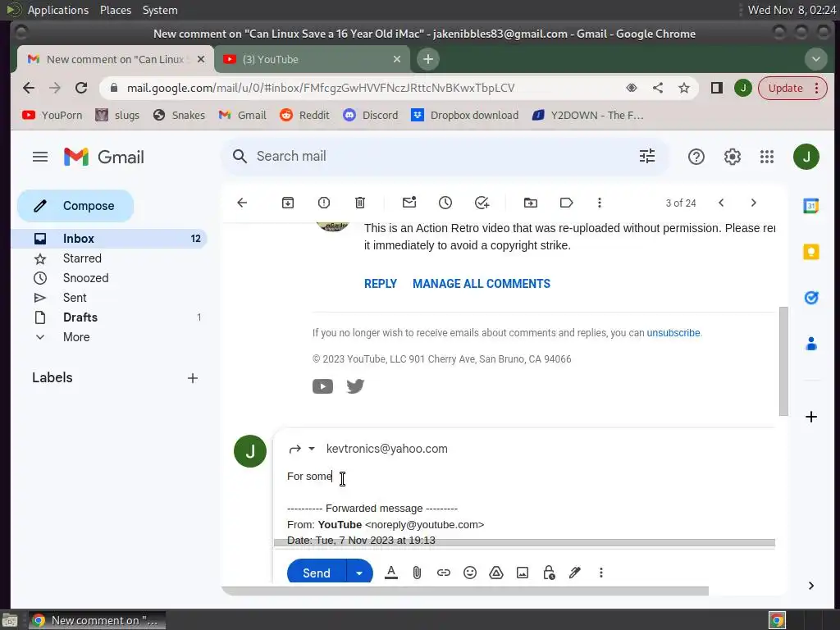Viewport: 840px width, 630px height.
Task: Open MANAGE ALL COMMENTS link
Action: coord(481,284)
